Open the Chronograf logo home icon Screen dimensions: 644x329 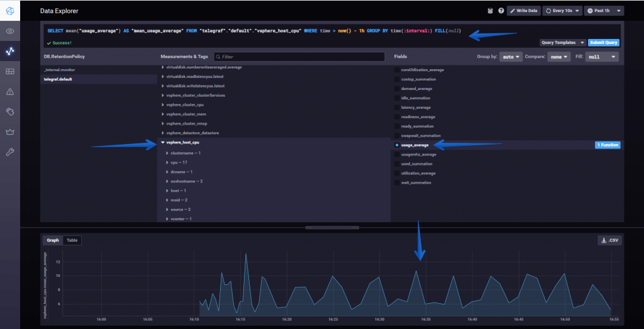[x=10, y=11]
